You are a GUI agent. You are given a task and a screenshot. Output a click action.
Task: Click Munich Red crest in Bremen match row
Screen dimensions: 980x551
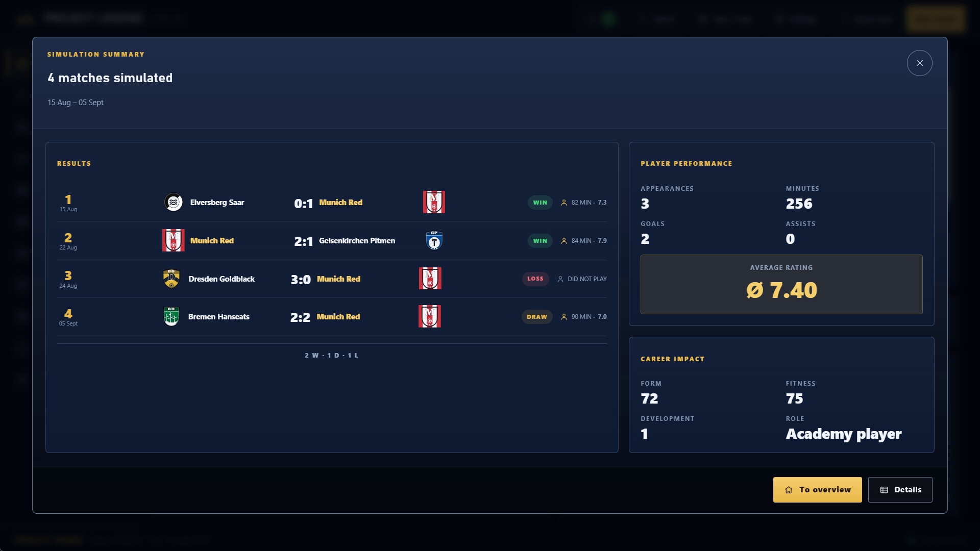(430, 316)
